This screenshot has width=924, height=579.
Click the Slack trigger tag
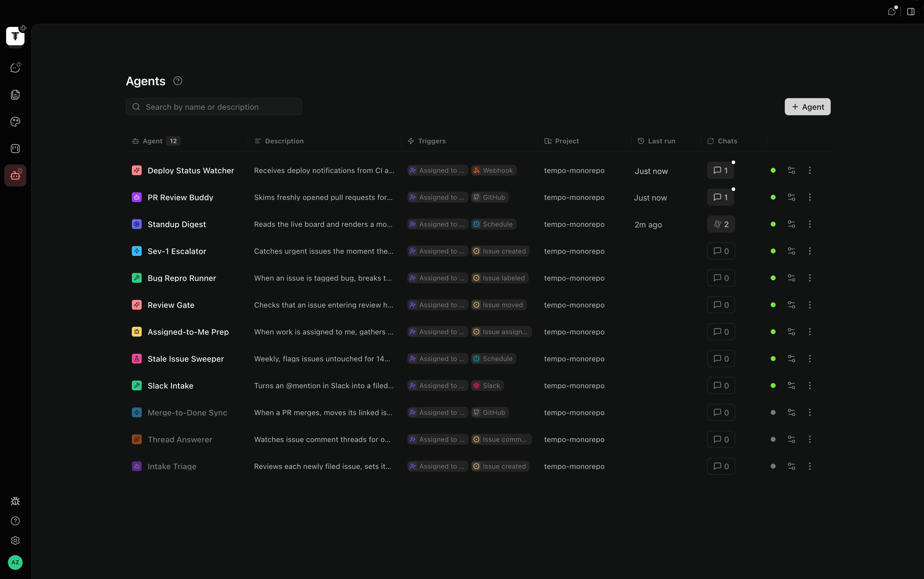pos(487,385)
